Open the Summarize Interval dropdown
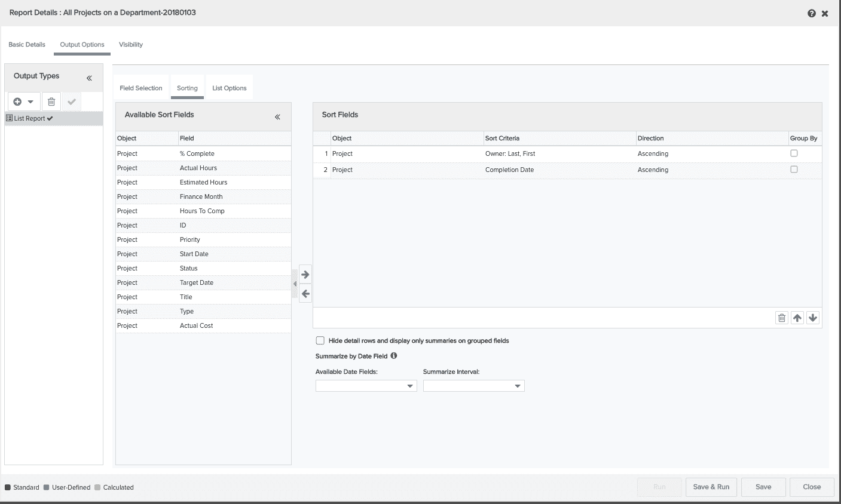Screen dimensions: 841x504 [473, 386]
